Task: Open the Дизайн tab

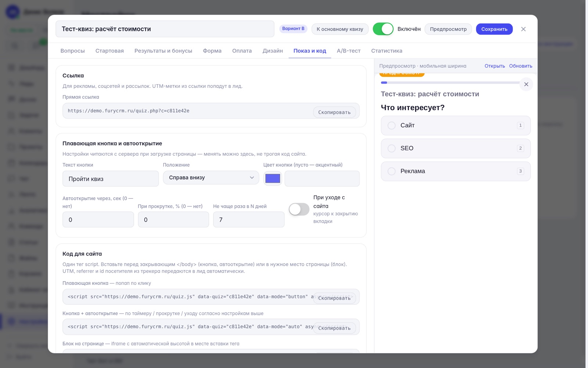Action: tap(273, 51)
